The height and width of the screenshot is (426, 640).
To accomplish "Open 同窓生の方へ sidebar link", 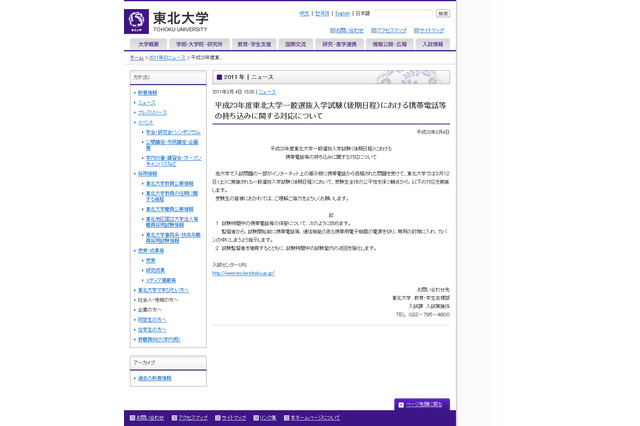I will coord(152,320).
